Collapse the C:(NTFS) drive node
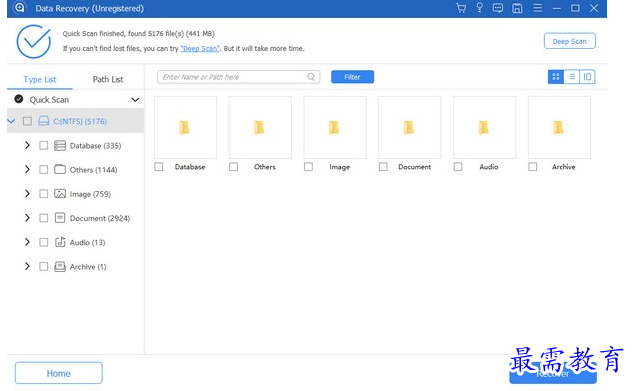The width and height of the screenshot is (632, 391). [11, 121]
